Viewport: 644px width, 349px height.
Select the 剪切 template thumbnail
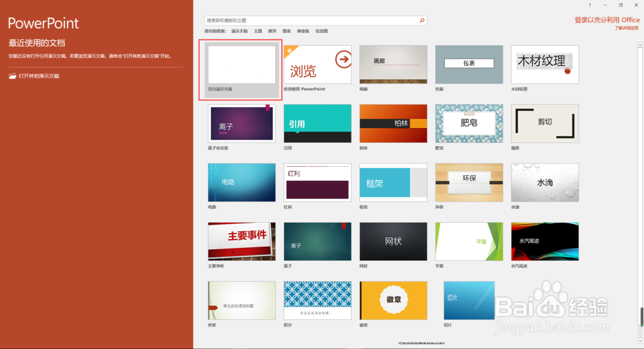pos(545,124)
